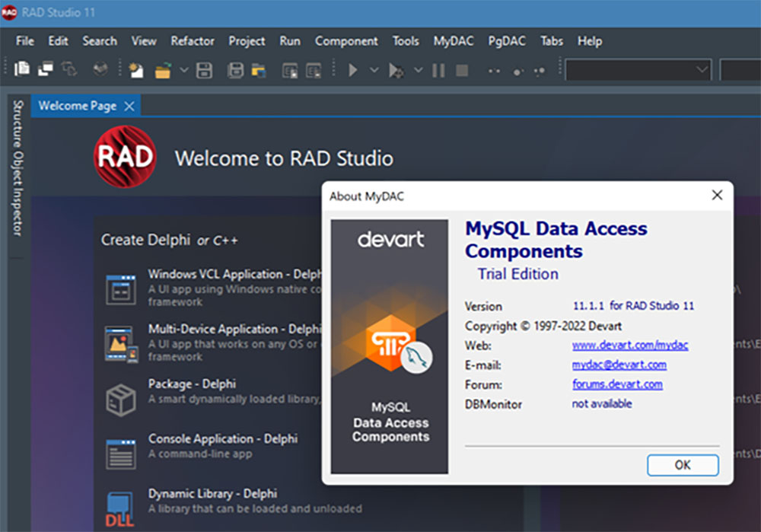The image size is (761, 532).
Task: Click OK in About MyDAC dialog
Action: point(683,465)
